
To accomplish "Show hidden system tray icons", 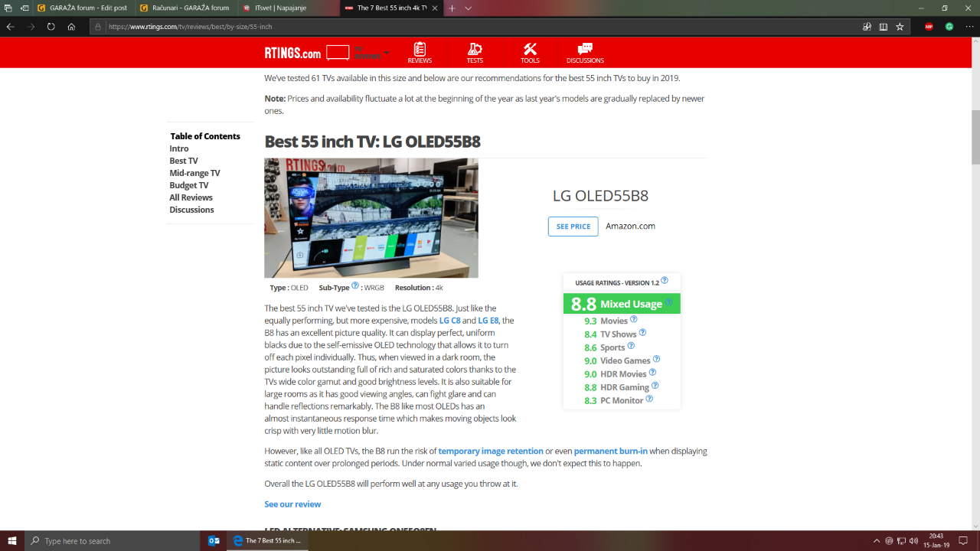I will point(877,541).
